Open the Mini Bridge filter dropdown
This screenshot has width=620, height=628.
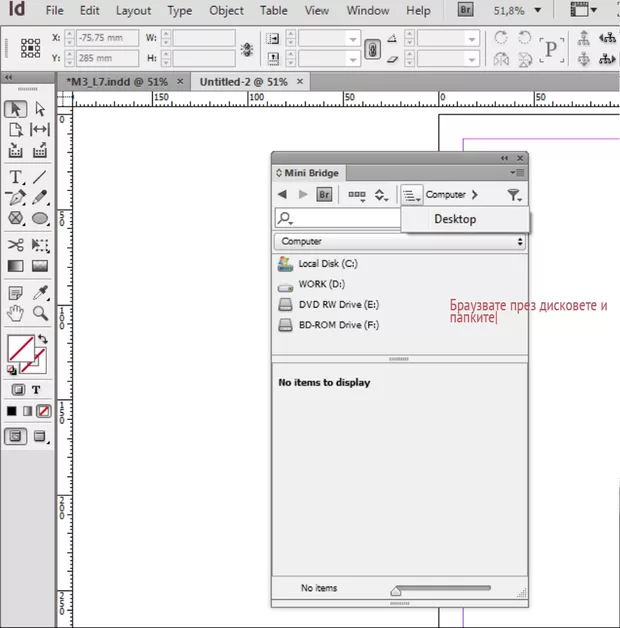coord(514,195)
